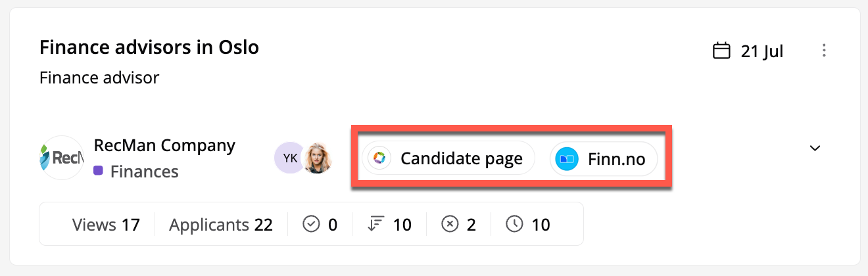This screenshot has height=276, width=868.
Task: Click the RecMan Company name
Action: click(x=164, y=145)
